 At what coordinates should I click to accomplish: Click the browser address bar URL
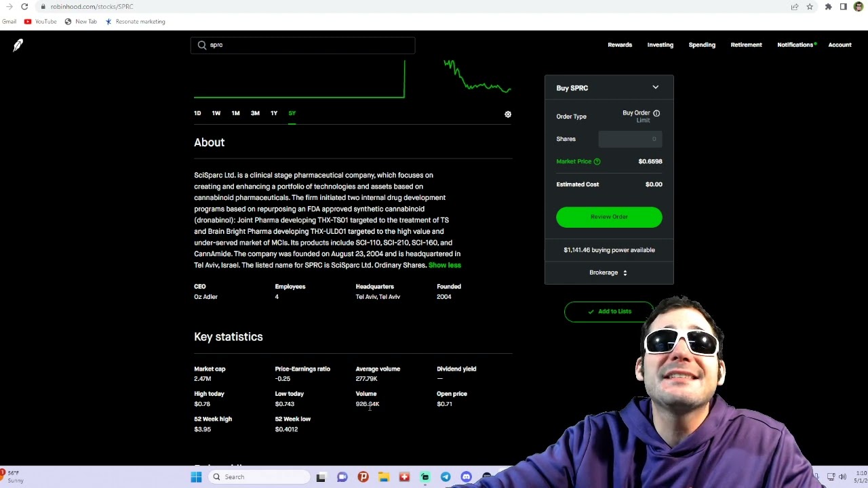(x=92, y=7)
